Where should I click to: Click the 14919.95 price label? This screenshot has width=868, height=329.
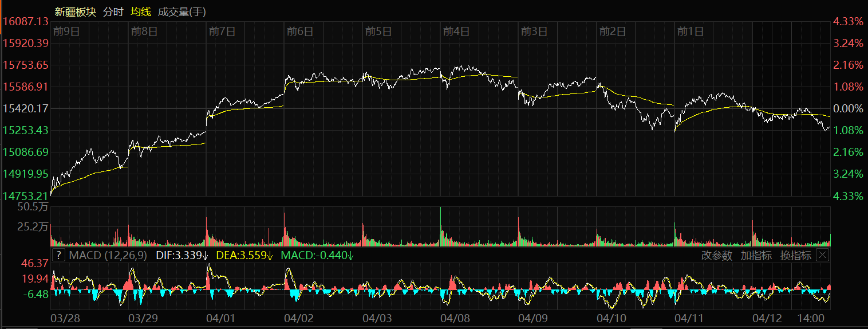coord(25,174)
